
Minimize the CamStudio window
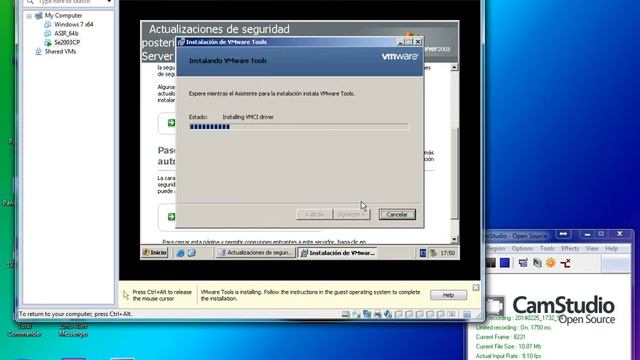[587, 234]
